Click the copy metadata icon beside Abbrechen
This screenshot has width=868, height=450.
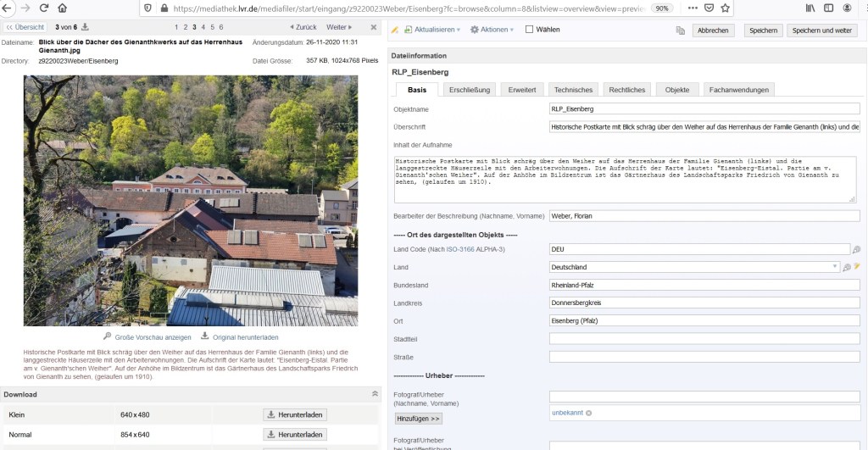(x=680, y=31)
